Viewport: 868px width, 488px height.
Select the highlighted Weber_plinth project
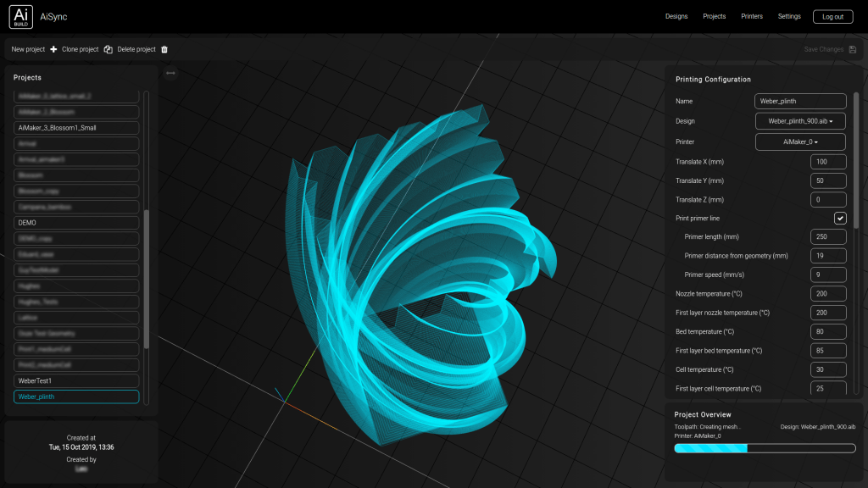click(x=76, y=396)
